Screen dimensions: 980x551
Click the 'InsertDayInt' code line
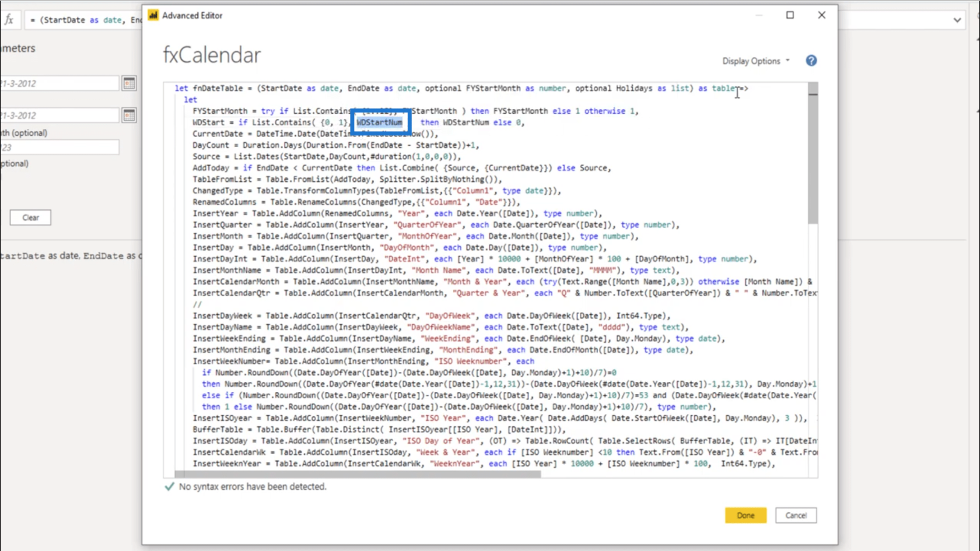pos(475,259)
